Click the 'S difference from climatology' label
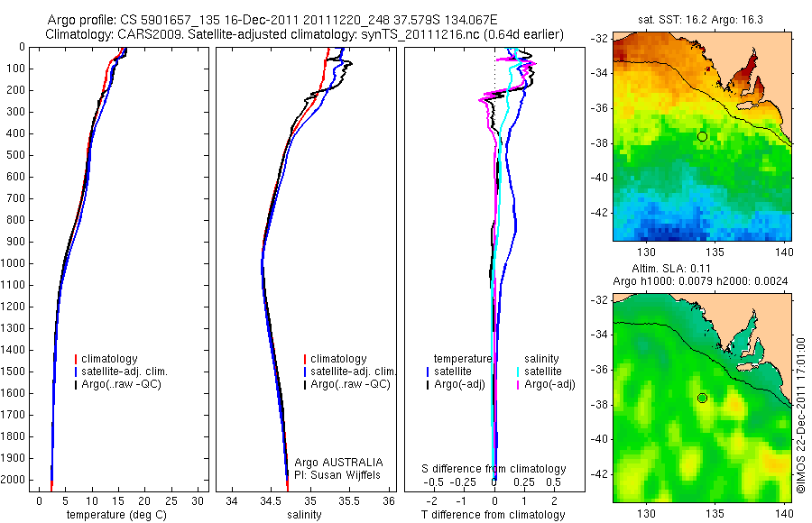This screenshot has height=523, width=812. click(x=494, y=469)
